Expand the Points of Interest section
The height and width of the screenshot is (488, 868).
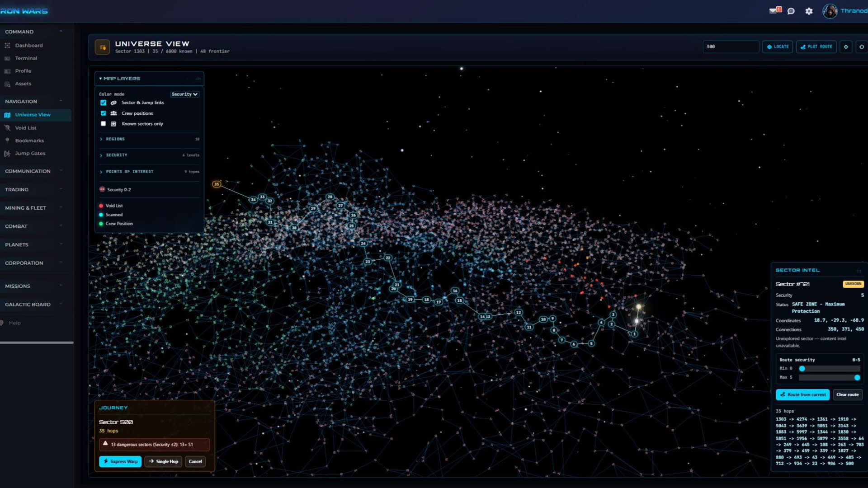(x=149, y=172)
